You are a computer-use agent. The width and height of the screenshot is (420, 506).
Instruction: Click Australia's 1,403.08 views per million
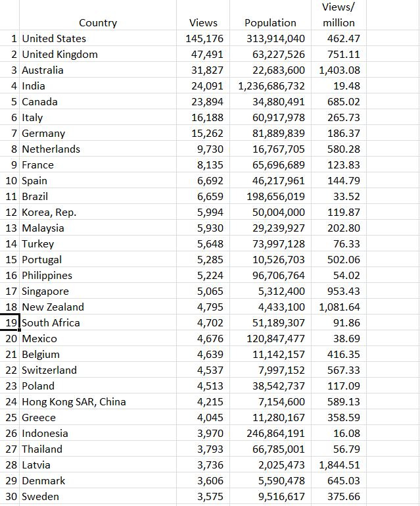click(339, 70)
